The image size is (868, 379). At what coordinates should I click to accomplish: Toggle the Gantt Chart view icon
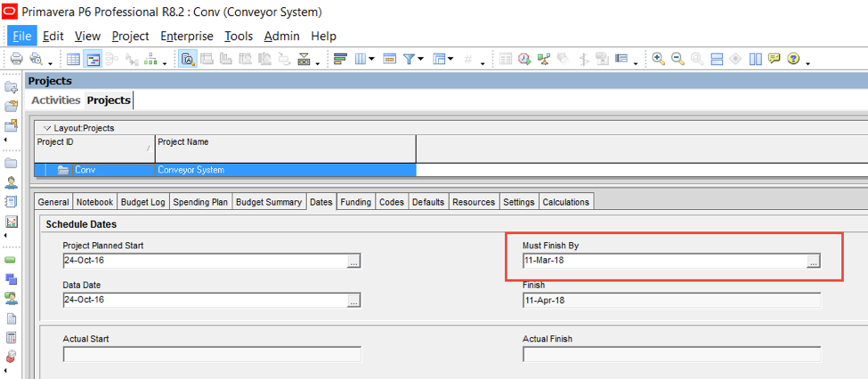point(93,60)
